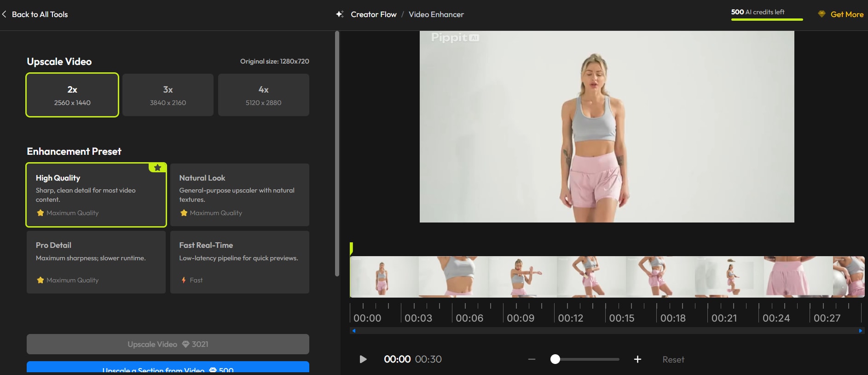Click the star badge on High Quality card
The height and width of the screenshot is (375, 868).
157,168
